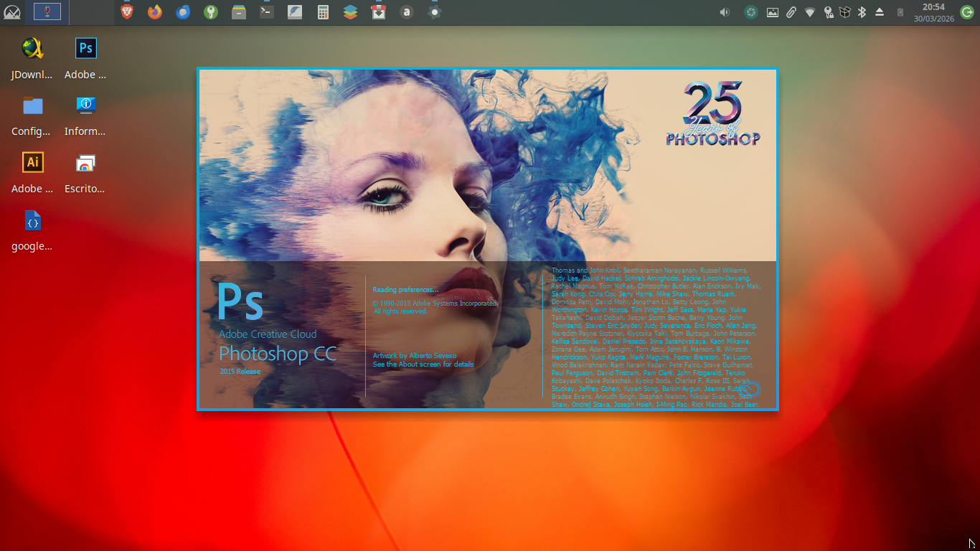Screen dimensions: 980x551
Task: Launch Firefox from the top panel
Action: click(155, 11)
